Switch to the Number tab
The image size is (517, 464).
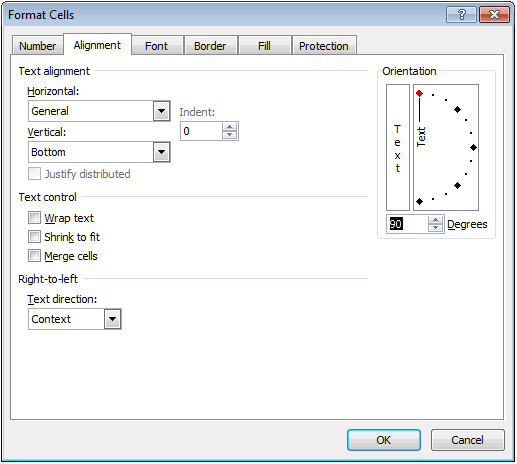tap(37, 45)
